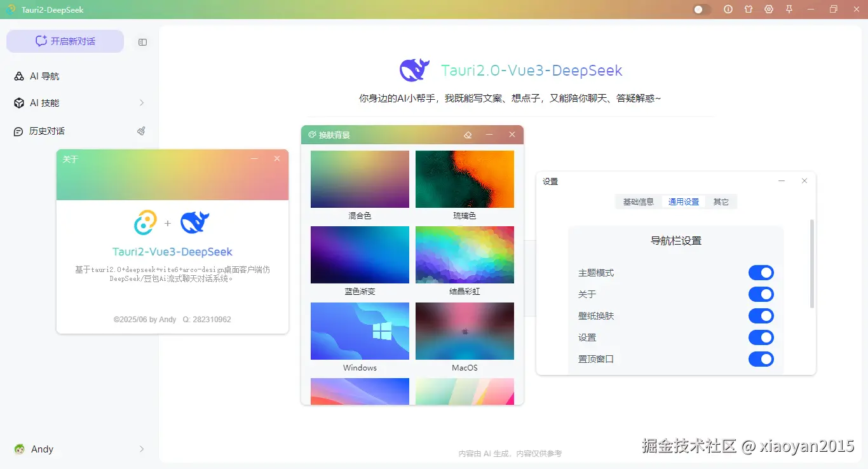Viewport: 868px width, 469px height.
Task: Click the remove-skin icon in the 换肤背景 dialog
Action: [x=468, y=135]
